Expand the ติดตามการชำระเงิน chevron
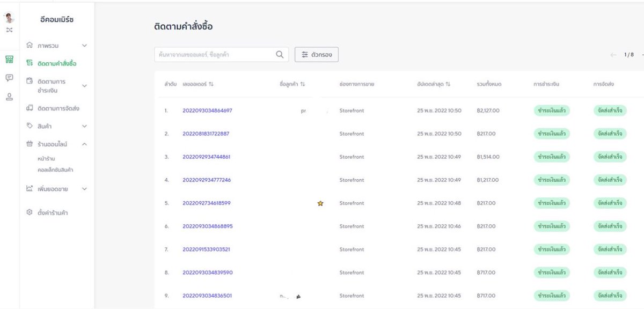The width and height of the screenshot is (644, 309). click(x=84, y=86)
